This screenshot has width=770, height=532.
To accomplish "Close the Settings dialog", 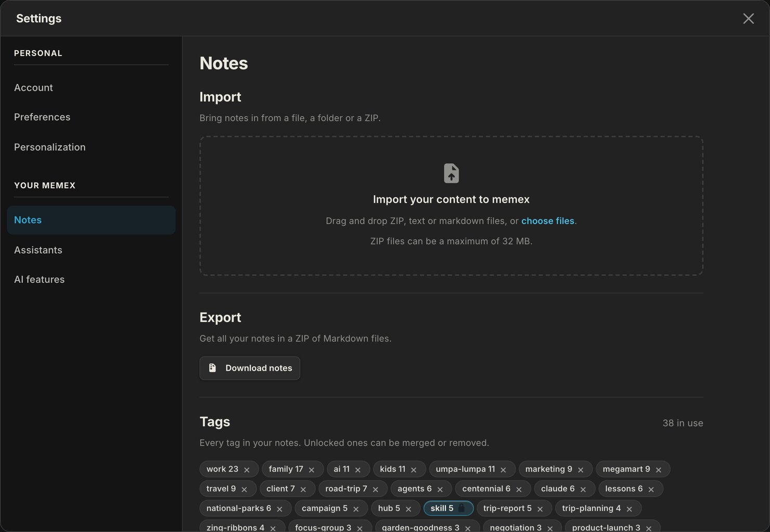I will 748,19.
